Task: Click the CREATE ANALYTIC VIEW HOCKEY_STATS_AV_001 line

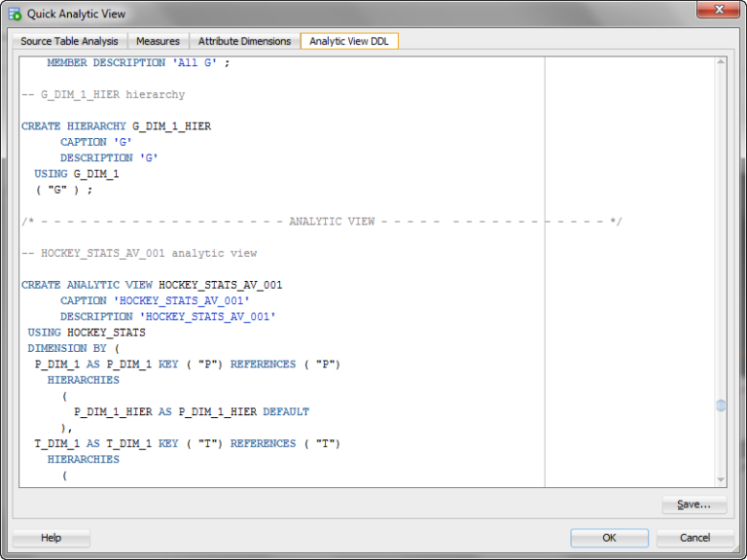Action: point(152,285)
